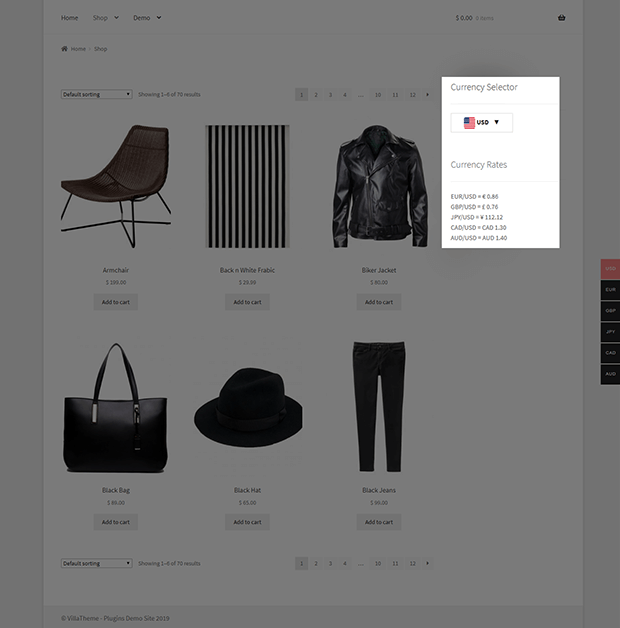Switch currency to JPY in side bar
Screen dimensions: 620x628
[x=610, y=332]
